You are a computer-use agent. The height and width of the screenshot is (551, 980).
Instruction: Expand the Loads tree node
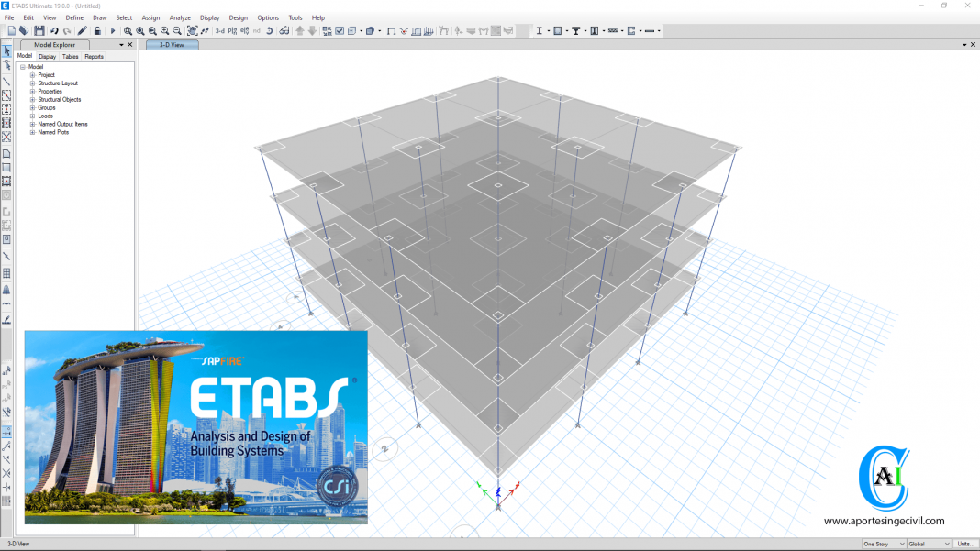pos(32,116)
